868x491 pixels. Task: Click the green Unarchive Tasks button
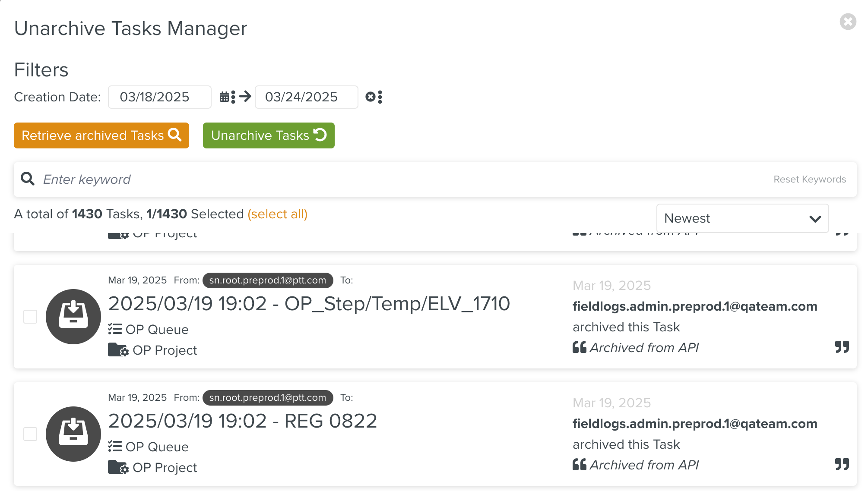coord(269,135)
